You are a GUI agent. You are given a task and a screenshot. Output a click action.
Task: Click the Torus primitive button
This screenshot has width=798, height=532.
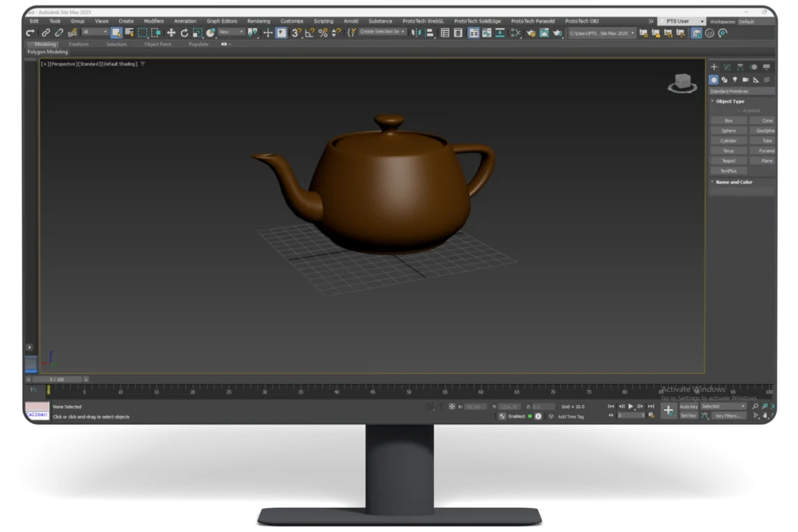tap(729, 151)
